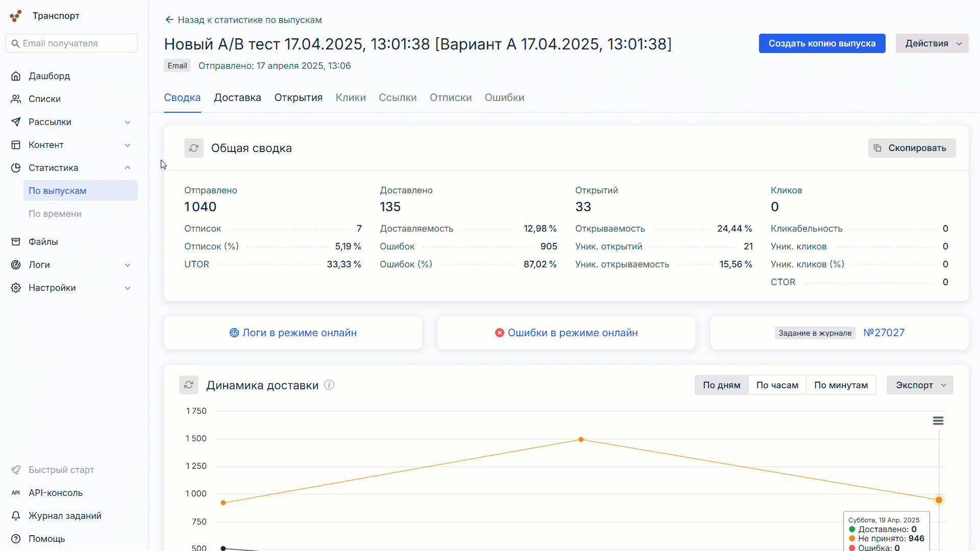Switch chart grouping to По часам
The image size is (980, 551).
pyautogui.click(x=777, y=385)
